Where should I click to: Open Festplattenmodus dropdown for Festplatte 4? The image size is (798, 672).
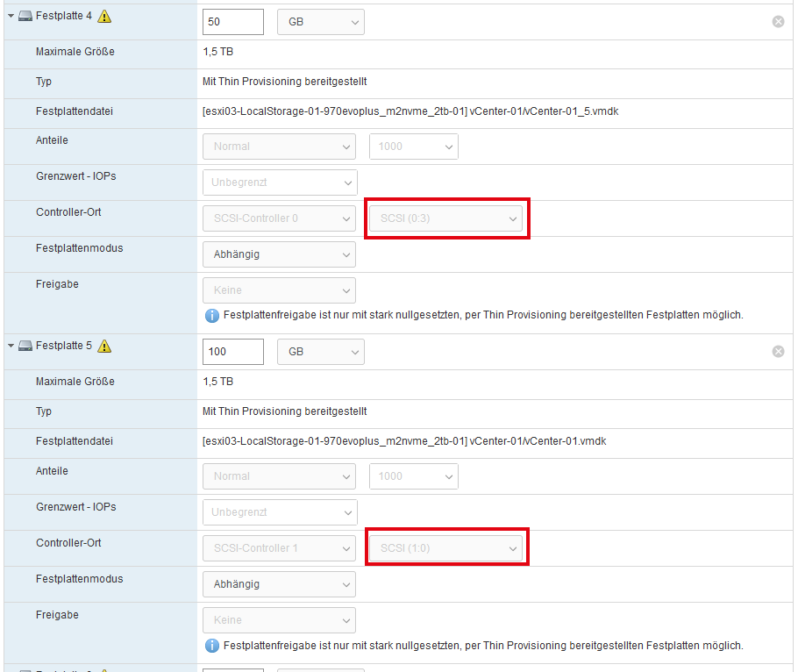tap(279, 254)
